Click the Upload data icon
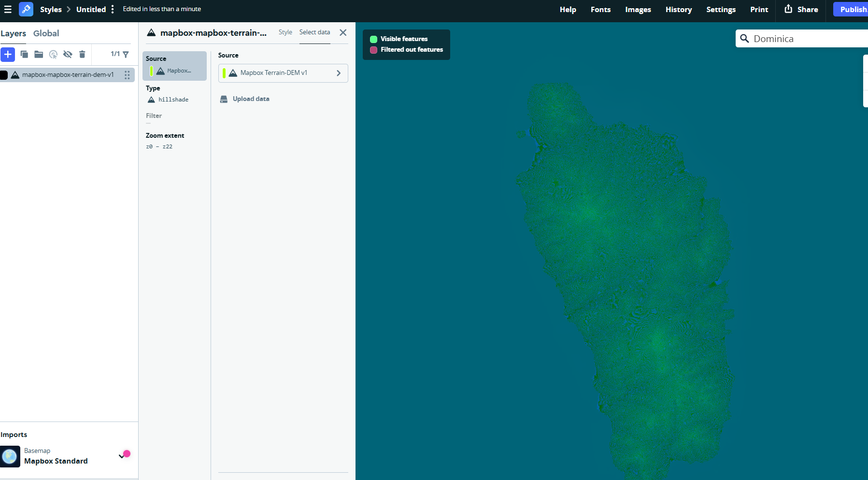Viewport: 868px width, 480px height. (224, 99)
